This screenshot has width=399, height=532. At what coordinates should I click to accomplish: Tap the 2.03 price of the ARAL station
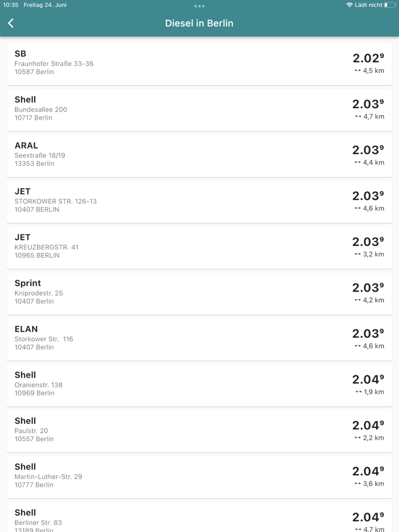pos(367,150)
